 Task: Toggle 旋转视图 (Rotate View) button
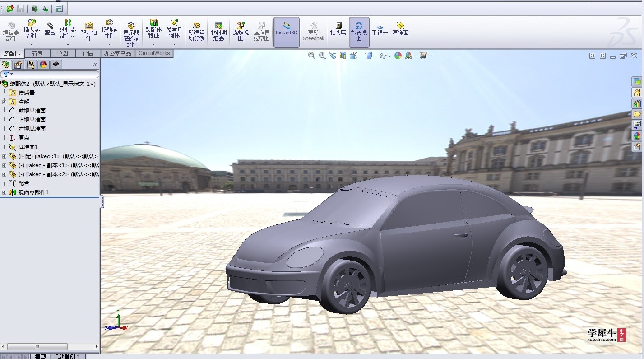click(359, 32)
